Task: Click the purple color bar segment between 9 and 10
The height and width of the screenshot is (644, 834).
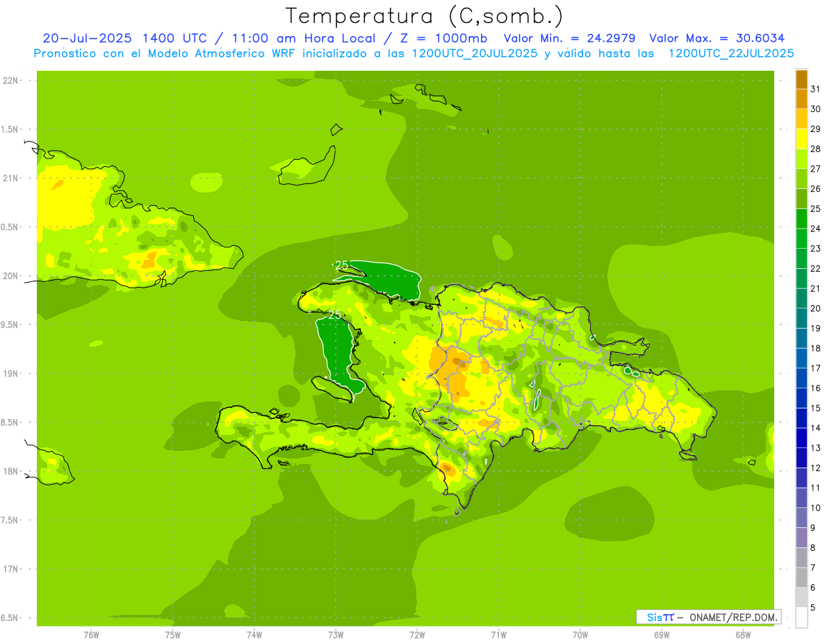Action: [x=801, y=518]
